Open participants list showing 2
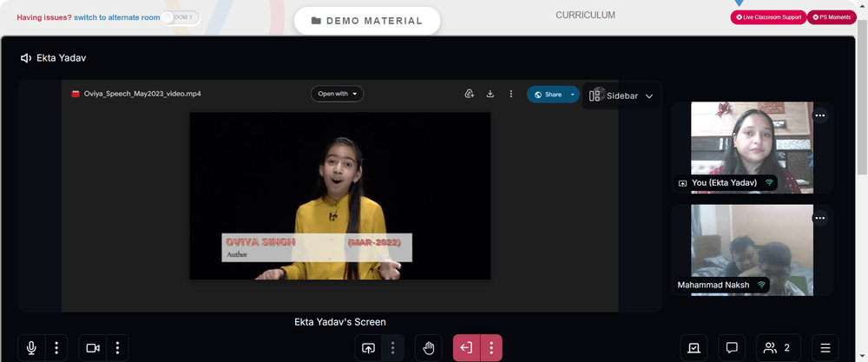The width and height of the screenshot is (868, 362). (779, 348)
